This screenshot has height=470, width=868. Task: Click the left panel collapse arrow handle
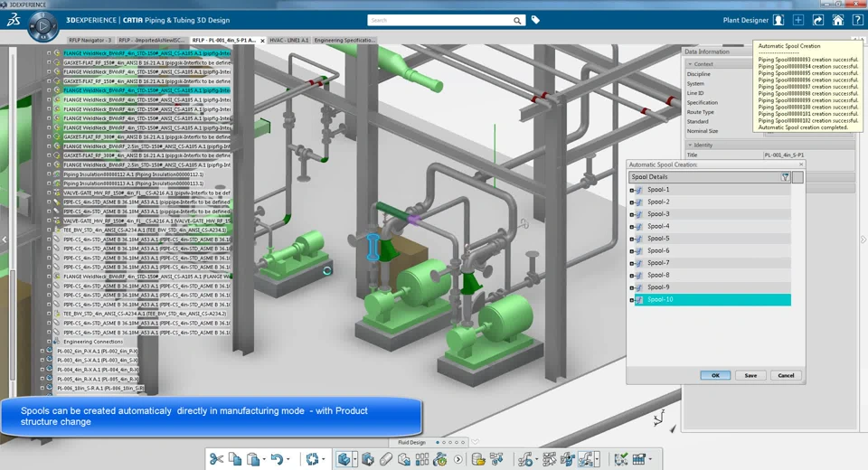[5, 240]
